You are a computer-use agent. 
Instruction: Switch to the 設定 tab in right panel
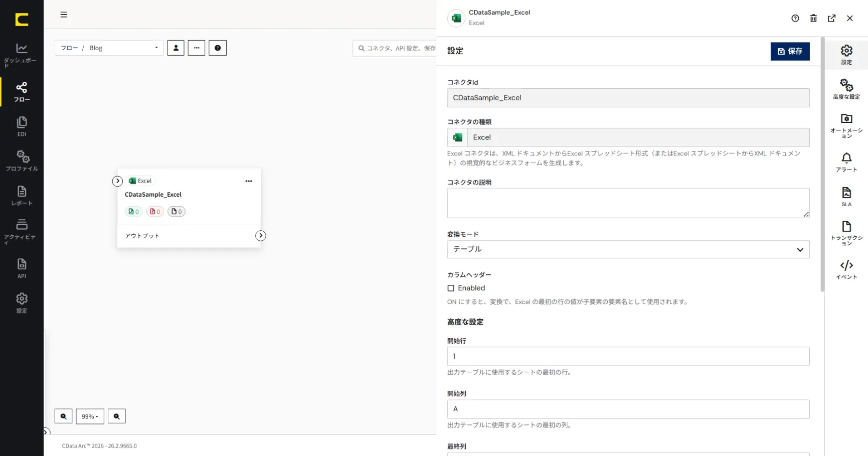(846, 55)
